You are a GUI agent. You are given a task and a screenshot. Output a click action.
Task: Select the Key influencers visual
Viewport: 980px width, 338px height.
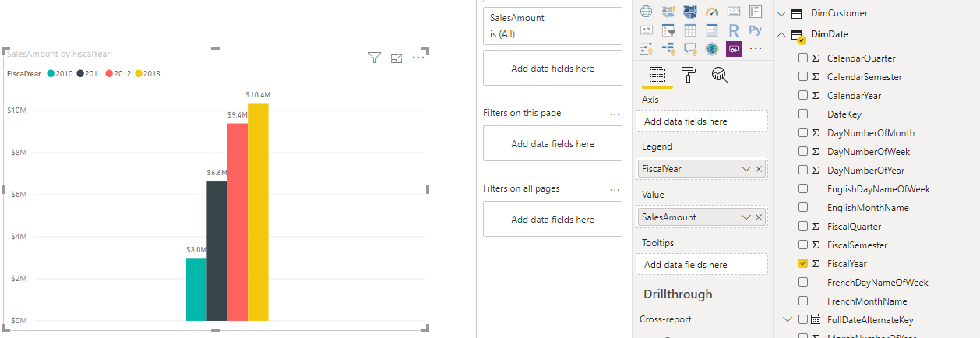tap(646, 49)
